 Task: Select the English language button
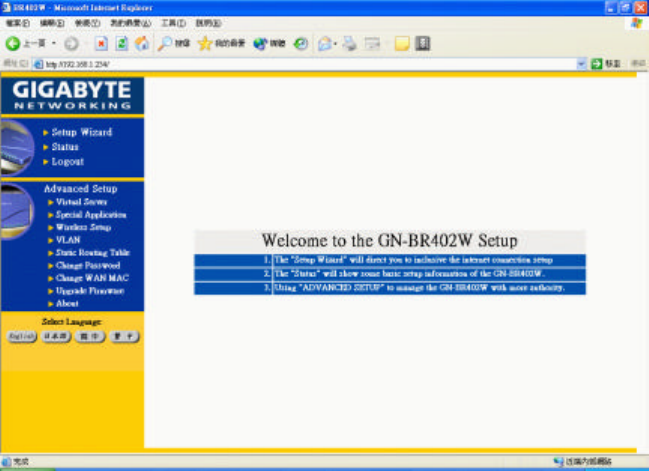(x=22, y=336)
